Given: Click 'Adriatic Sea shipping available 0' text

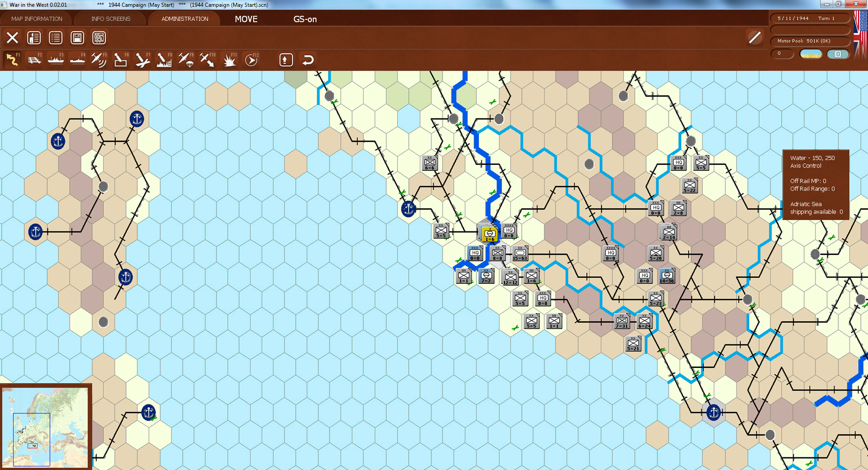Looking at the screenshot, I should [x=816, y=208].
